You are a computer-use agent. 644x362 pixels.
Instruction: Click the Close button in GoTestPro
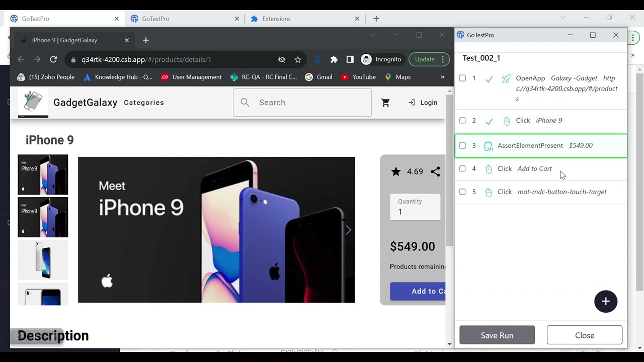coord(585,335)
